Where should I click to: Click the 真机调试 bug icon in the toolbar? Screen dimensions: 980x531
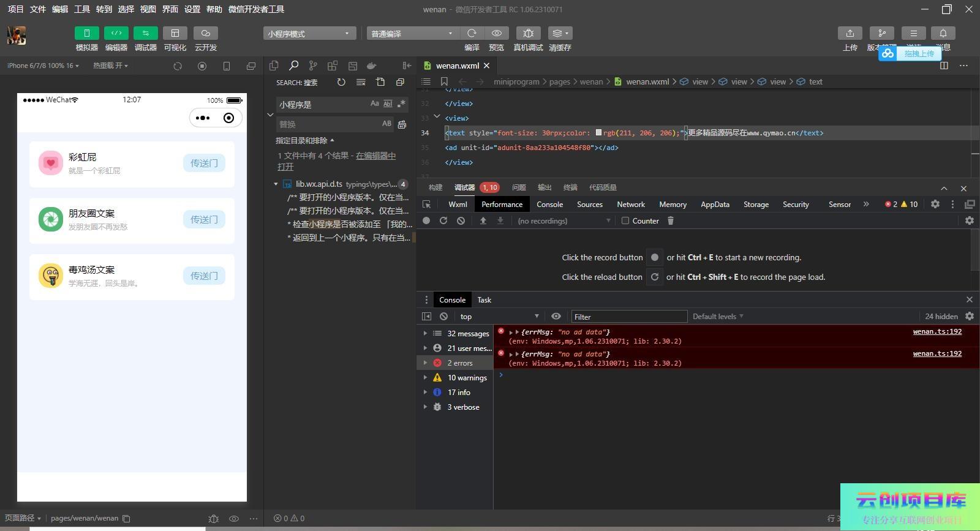click(x=528, y=33)
